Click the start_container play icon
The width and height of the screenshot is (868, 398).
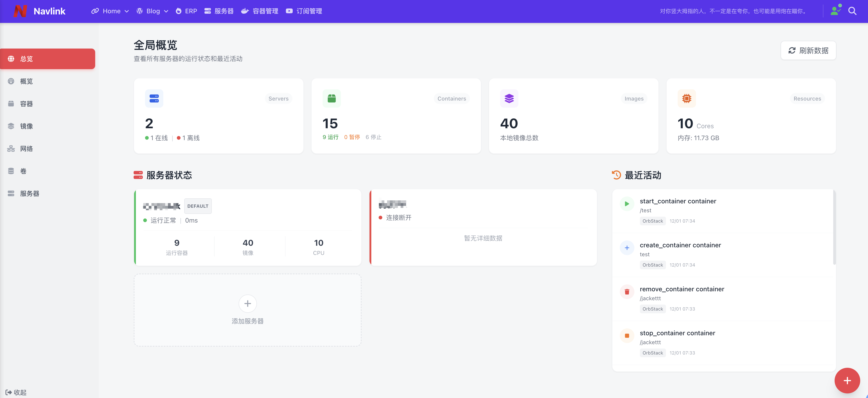click(x=627, y=204)
